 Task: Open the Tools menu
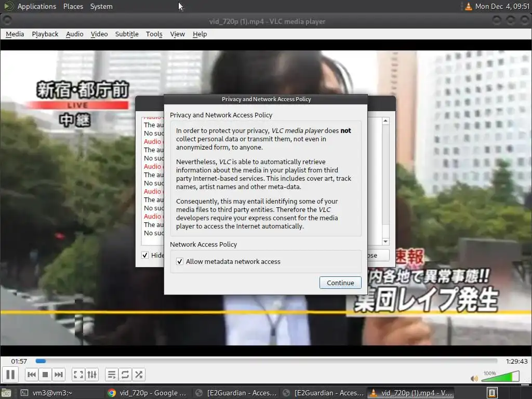pyautogui.click(x=154, y=34)
